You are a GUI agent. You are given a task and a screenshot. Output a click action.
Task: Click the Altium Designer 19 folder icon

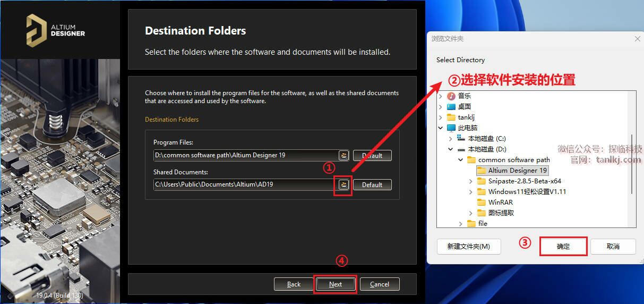tap(482, 171)
